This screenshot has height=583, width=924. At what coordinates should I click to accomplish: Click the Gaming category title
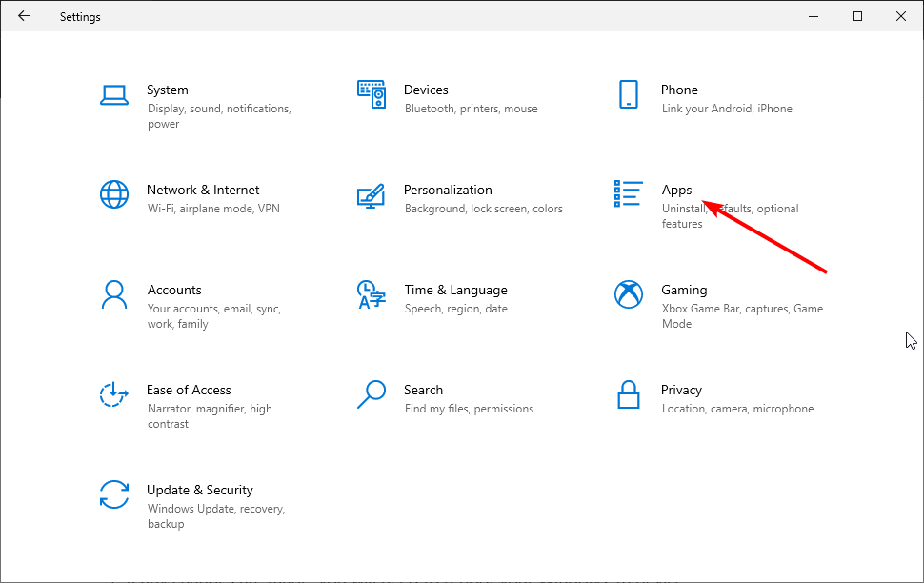(684, 290)
